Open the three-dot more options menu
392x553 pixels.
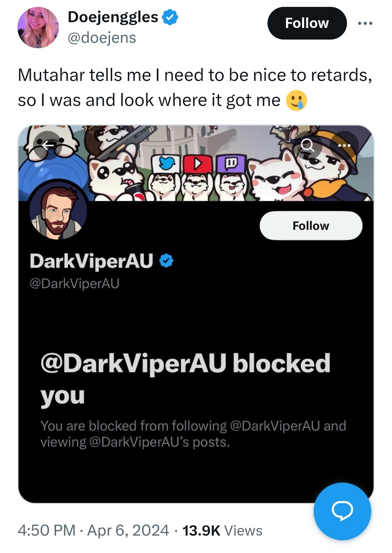tap(365, 23)
